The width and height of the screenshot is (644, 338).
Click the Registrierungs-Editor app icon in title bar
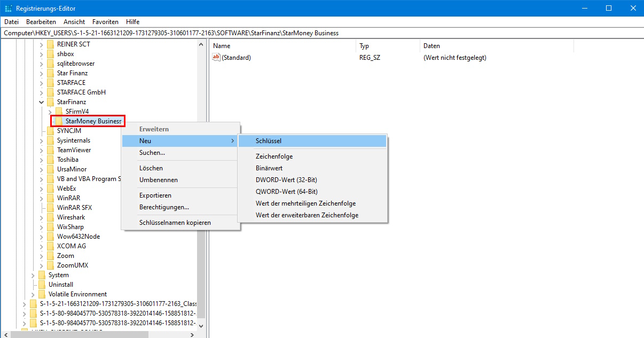pyautogui.click(x=9, y=9)
